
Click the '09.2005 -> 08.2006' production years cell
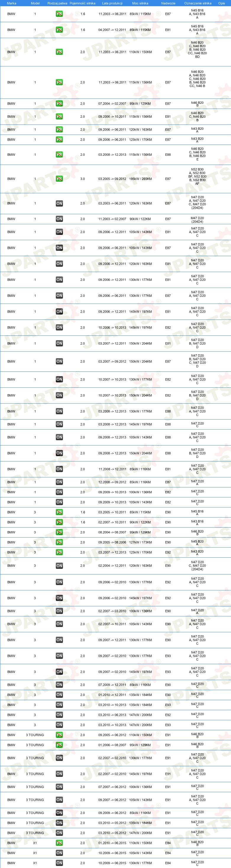click(112, 543)
